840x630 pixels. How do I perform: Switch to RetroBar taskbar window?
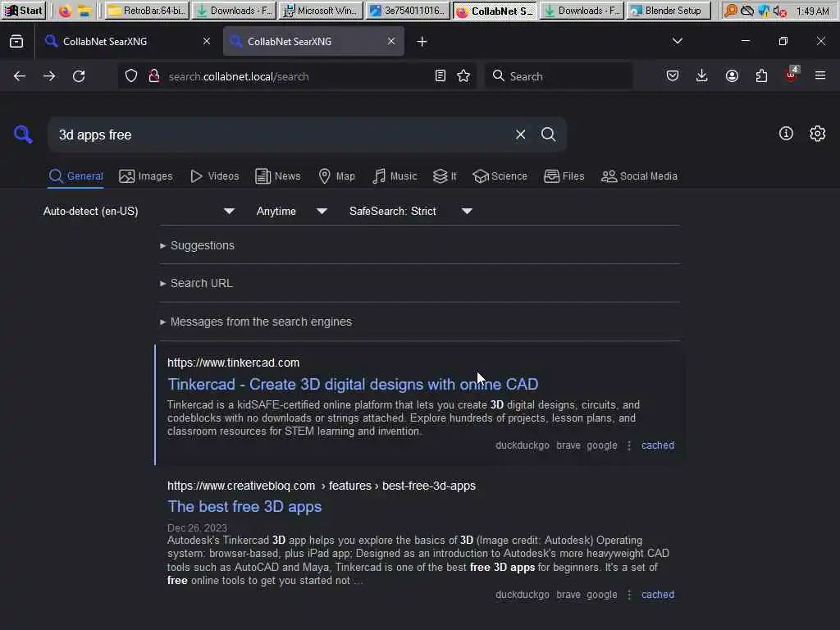(x=147, y=10)
